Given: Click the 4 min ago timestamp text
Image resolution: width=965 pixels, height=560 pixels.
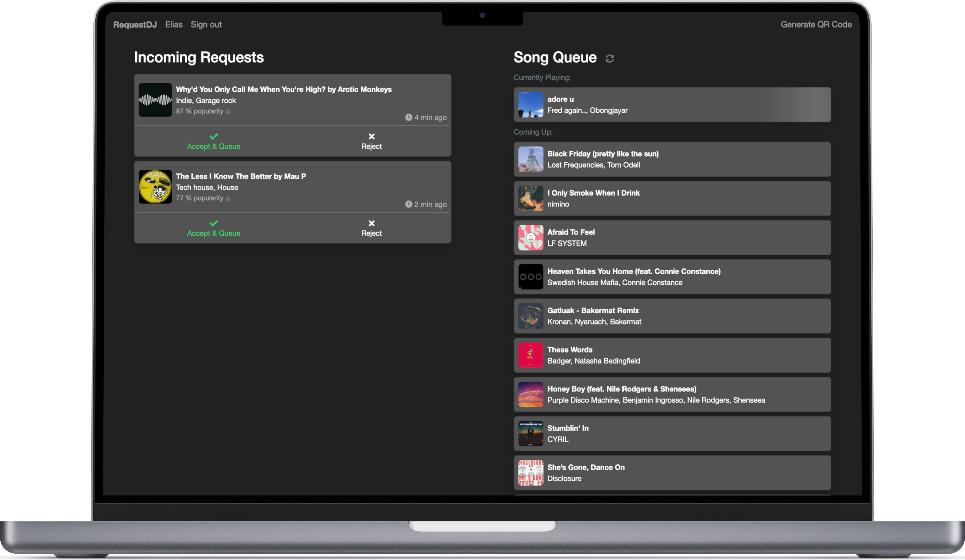Looking at the screenshot, I should coord(430,117).
